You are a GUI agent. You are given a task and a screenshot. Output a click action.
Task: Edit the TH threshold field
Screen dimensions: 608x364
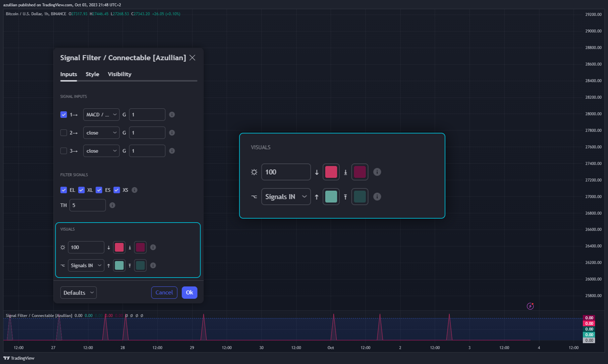[x=87, y=205]
